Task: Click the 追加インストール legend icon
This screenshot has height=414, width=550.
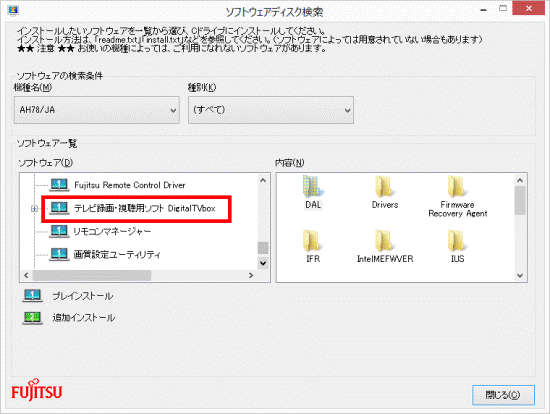Action: coord(32,318)
